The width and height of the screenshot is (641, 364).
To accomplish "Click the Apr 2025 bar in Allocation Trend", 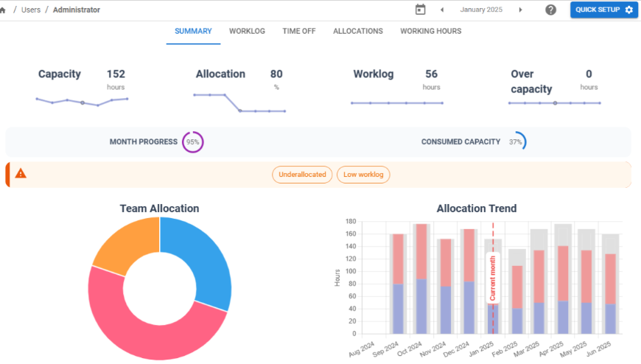I will tap(563, 279).
